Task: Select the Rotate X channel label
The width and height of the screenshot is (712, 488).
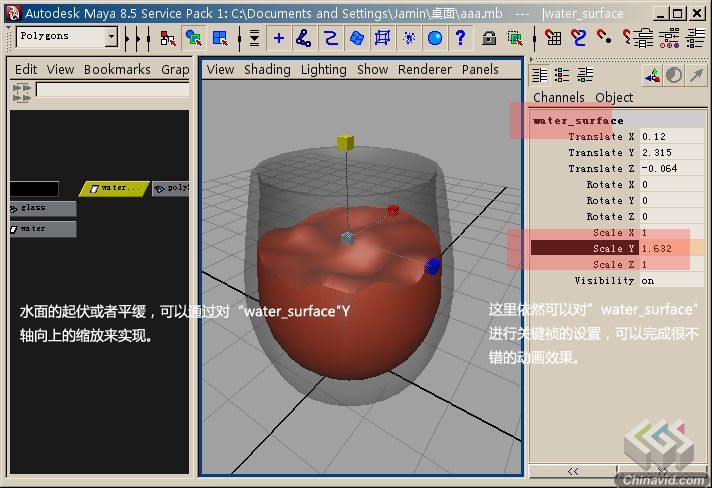Action: (x=610, y=185)
